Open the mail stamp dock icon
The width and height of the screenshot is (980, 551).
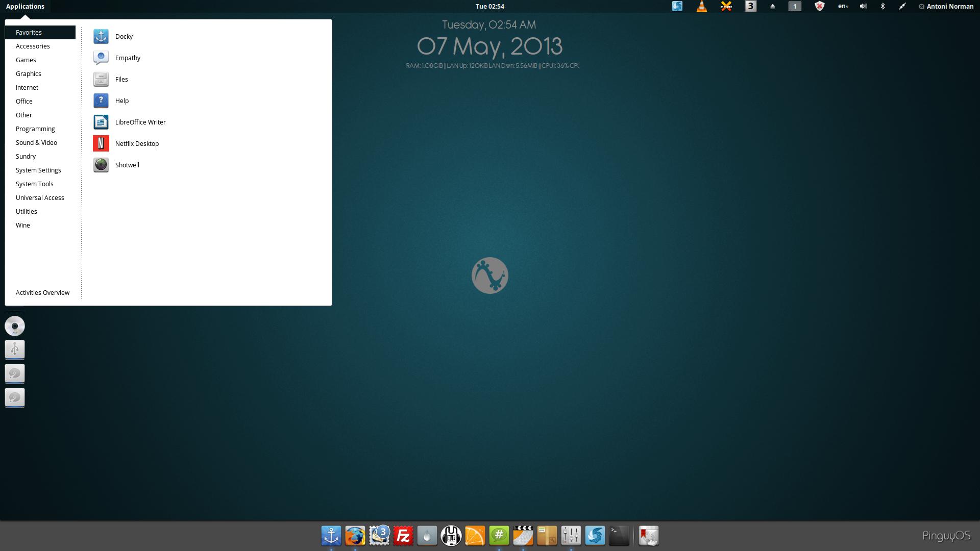pos(379,536)
